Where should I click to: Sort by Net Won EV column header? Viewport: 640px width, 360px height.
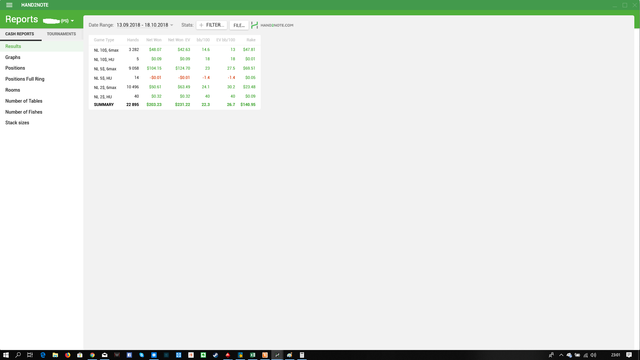coord(179,40)
